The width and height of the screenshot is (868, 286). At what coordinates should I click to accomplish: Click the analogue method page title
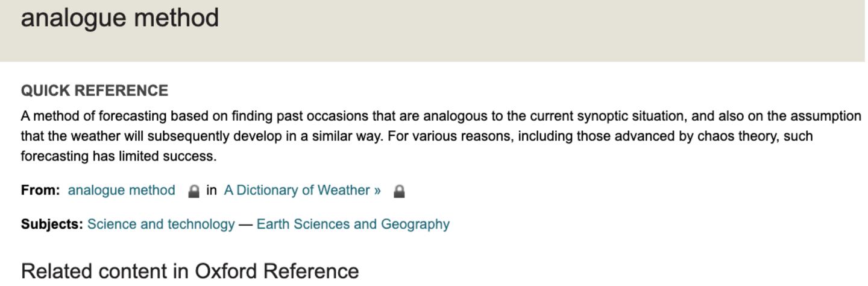pos(120,18)
